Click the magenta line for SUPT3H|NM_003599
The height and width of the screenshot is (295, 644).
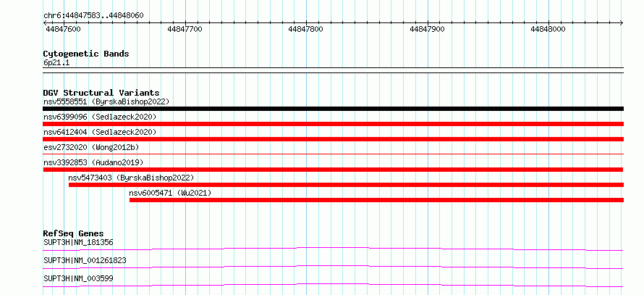333,285
